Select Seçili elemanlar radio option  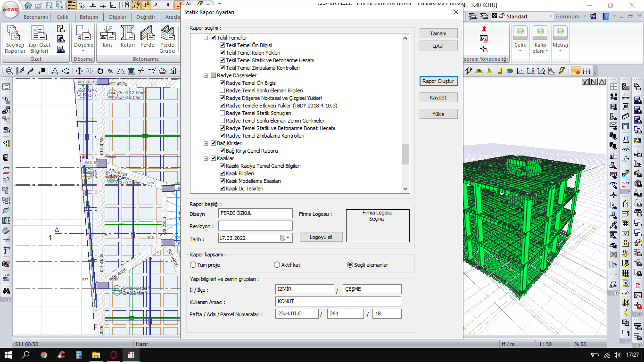[x=350, y=265]
